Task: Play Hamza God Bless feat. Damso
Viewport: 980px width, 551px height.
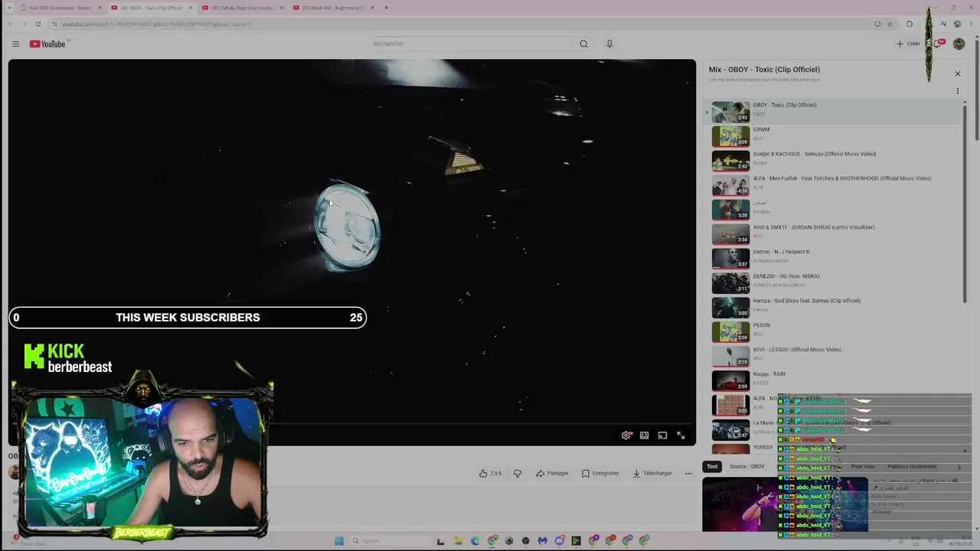Action: (x=833, y=308)
